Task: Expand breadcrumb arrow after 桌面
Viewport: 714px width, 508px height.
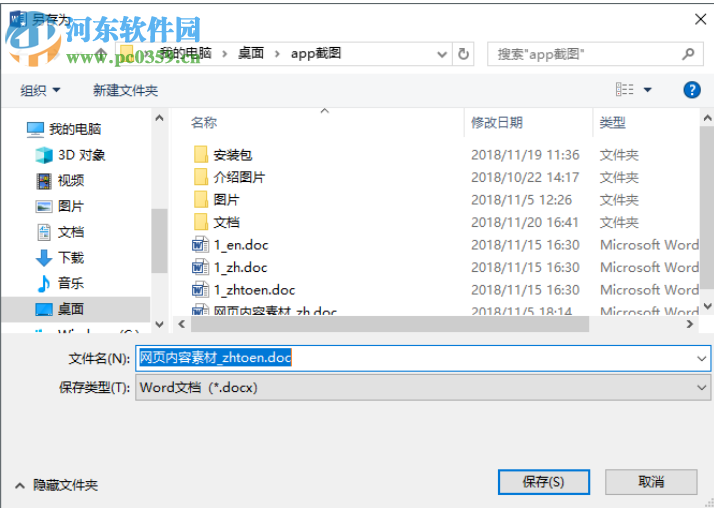Action: point(277,54)
